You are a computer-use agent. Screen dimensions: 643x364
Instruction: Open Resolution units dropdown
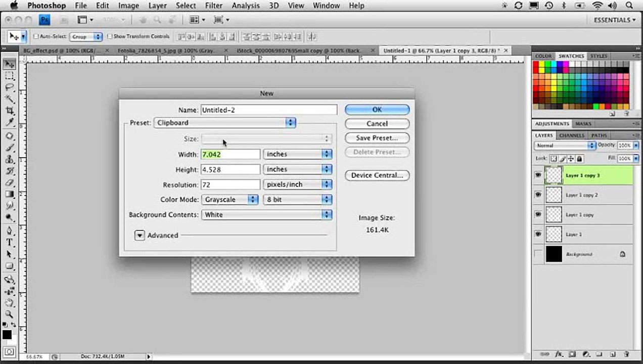298,185
